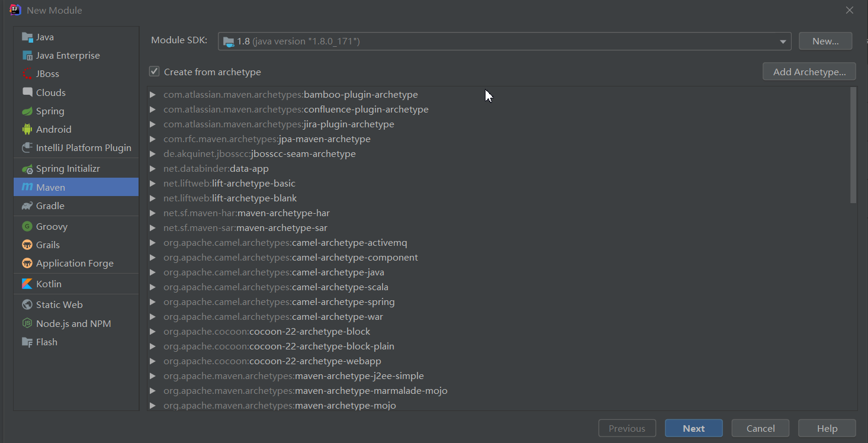The height and width of the screenshot is (443, 868).
Task: Click the red JBoss icon
Action: pos(27,74)
